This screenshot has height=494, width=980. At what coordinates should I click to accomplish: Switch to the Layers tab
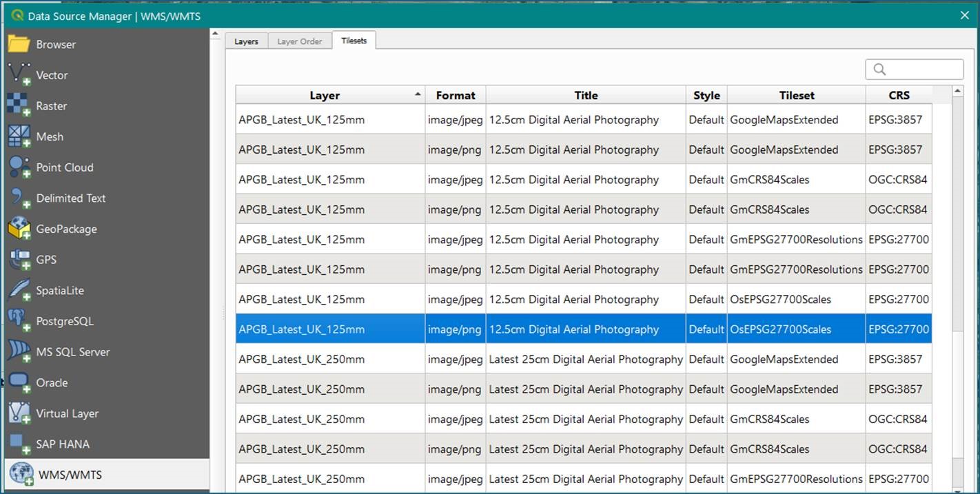pos(246,41)
